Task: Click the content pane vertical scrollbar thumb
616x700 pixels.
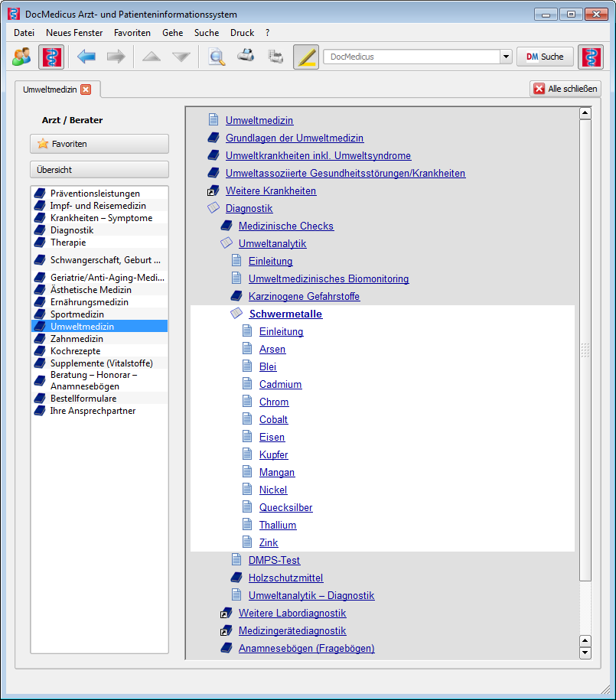Action: [x=585, y=350]
